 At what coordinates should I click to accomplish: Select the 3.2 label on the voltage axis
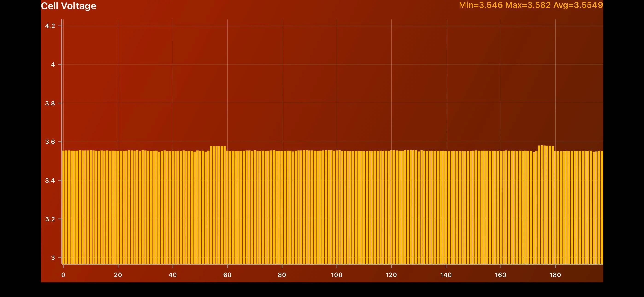tap(50, 219)
